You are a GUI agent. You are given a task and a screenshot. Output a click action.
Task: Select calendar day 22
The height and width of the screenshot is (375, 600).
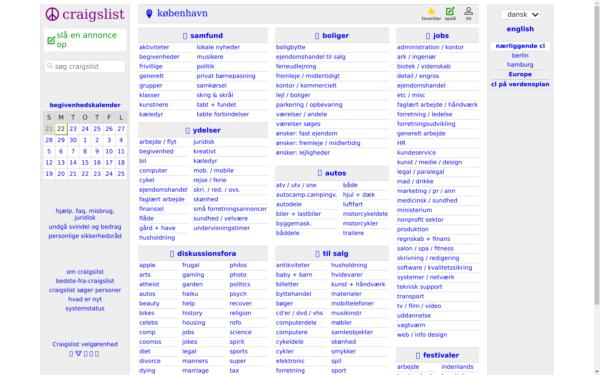coord(61,129)
